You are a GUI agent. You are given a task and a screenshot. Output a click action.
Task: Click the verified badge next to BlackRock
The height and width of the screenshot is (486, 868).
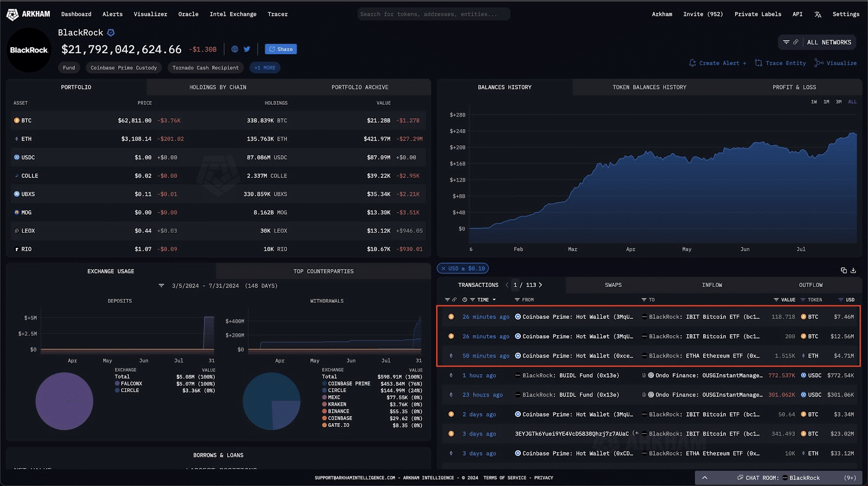point(111,33)
